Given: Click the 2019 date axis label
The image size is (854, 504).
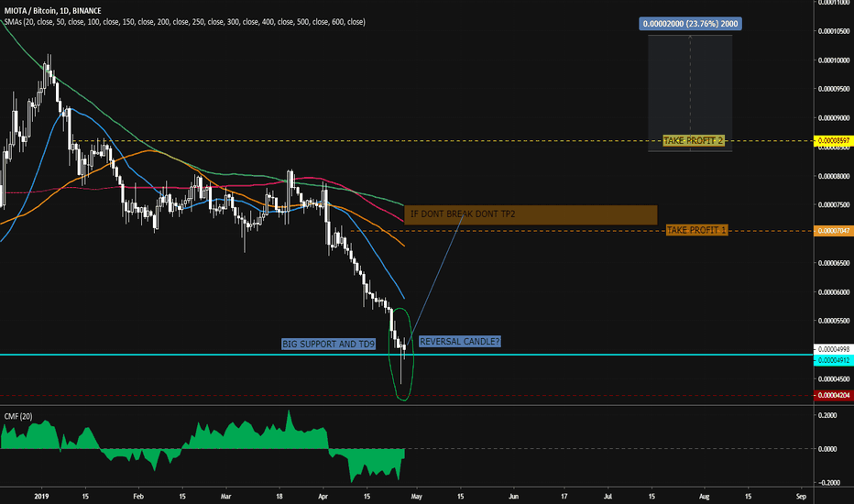Looking at the screenshot, I should coord(41,497).
